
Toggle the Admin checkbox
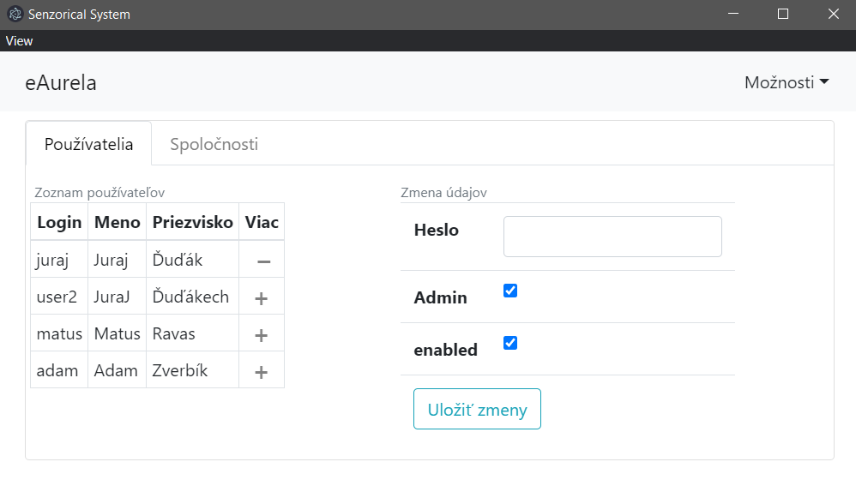[x=510, y=291]
